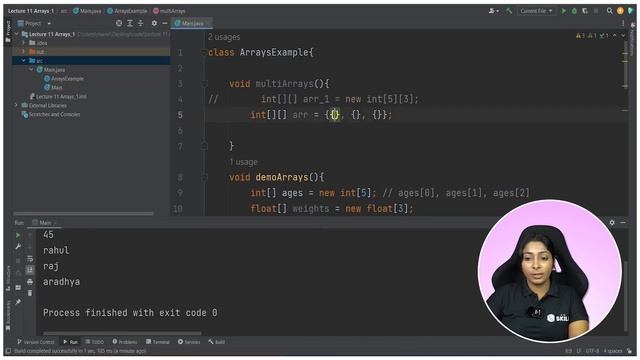
Task: Run with coverage from the top toolbar
Action: [585, 11]
